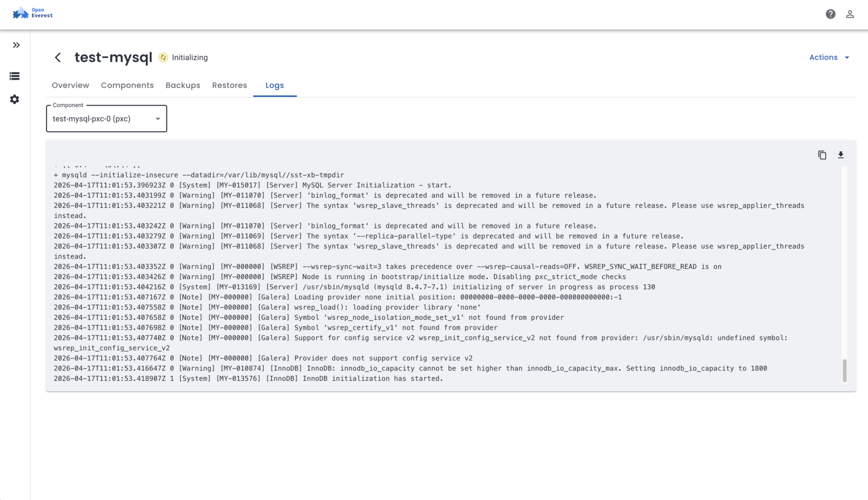The height and width of the screenshot is (500, 868).
Task: Click the Initializing status icon
Action: pos(163,57)
